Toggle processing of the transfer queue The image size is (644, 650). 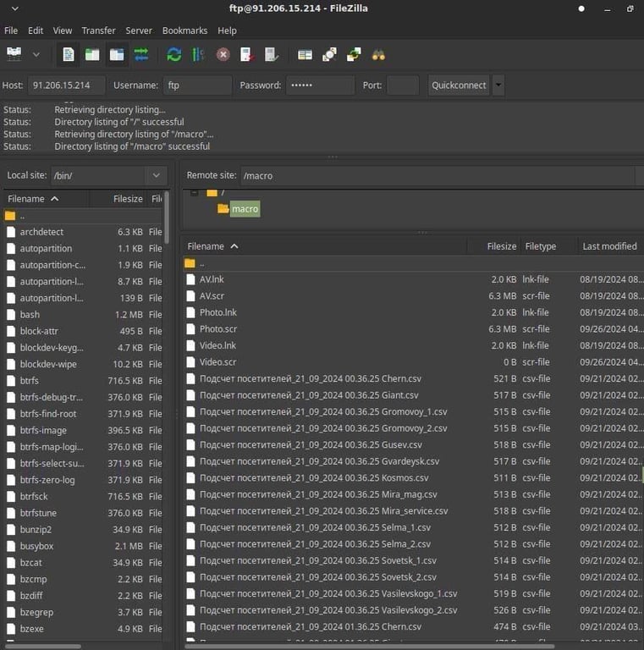point(198,54)
